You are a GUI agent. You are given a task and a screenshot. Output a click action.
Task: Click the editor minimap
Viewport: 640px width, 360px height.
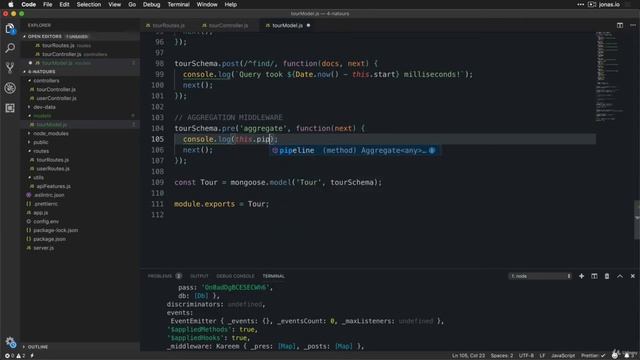click(x=611, y=77)
